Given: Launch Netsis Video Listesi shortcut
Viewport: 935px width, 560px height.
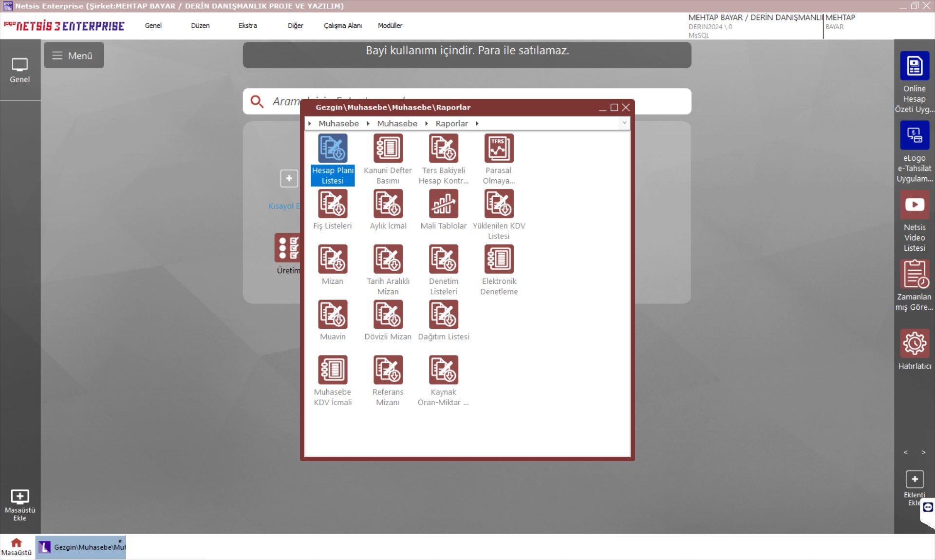Looking at the screenshot, I should (x=914, y=205).
